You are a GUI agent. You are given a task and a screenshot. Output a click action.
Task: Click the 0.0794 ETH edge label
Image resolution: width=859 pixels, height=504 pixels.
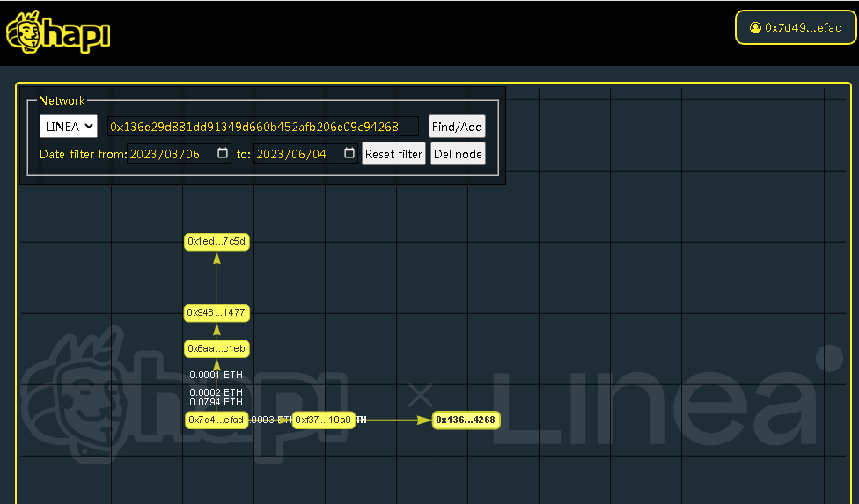tap(216, 402)
